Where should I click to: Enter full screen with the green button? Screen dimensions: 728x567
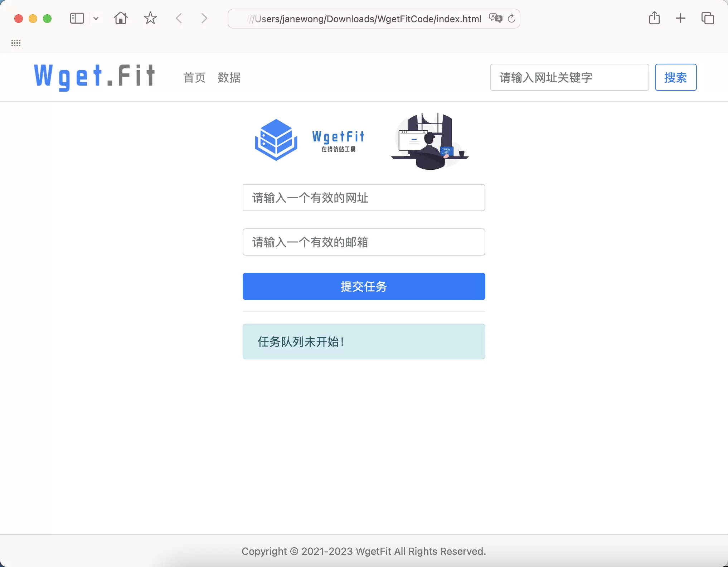[47, 19]
